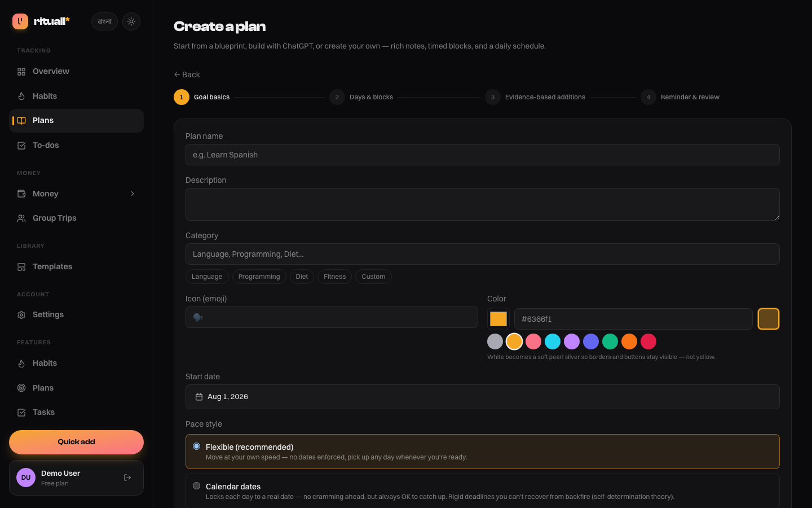Image resolution: width=812 pixels, height=508 pixels.
Task: Choose the Programming category chip
Action: 259,277
